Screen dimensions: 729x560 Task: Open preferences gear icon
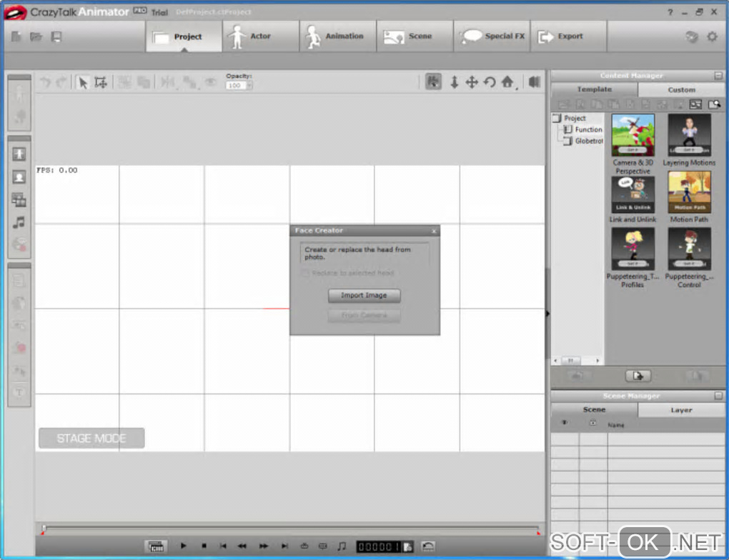tap(712, 36)
